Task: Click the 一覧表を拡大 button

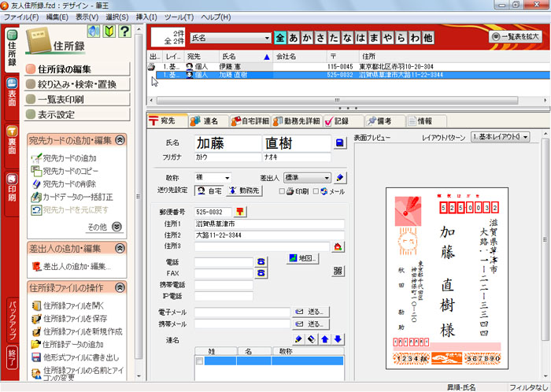Action: (516, 37)
